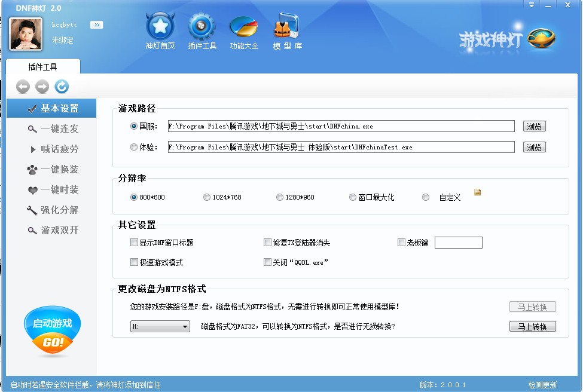The image size is (583, 392).
Task: Select the 国服 radio button
Action: (x=134, y=126)
